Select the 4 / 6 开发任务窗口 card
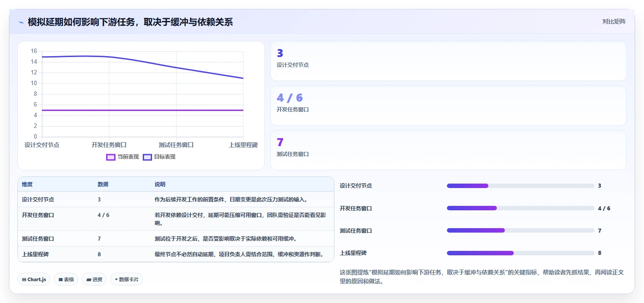The image size is (644, 303). point(448,106)
